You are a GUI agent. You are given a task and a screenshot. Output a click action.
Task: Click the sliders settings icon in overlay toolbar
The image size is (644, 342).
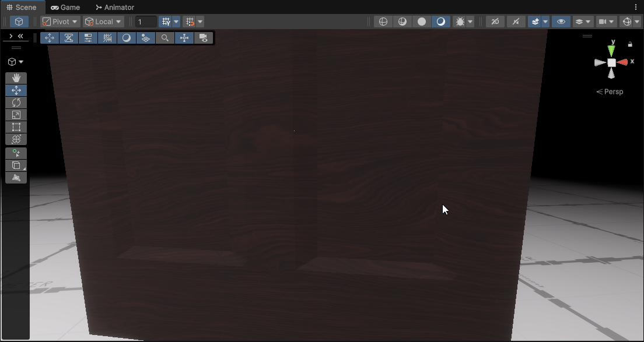(x=88, y=38)
